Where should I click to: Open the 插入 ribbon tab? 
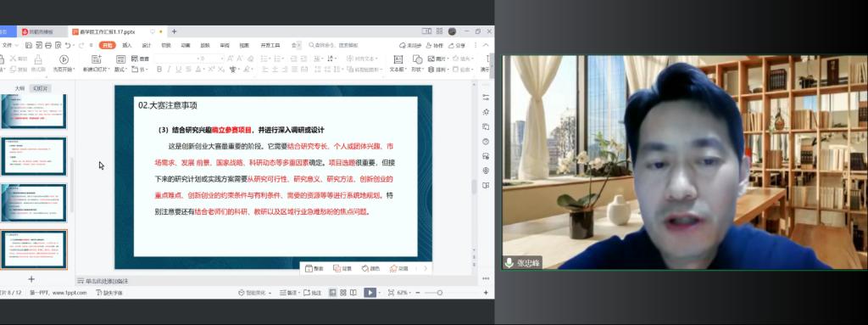(x=127, y=46)
